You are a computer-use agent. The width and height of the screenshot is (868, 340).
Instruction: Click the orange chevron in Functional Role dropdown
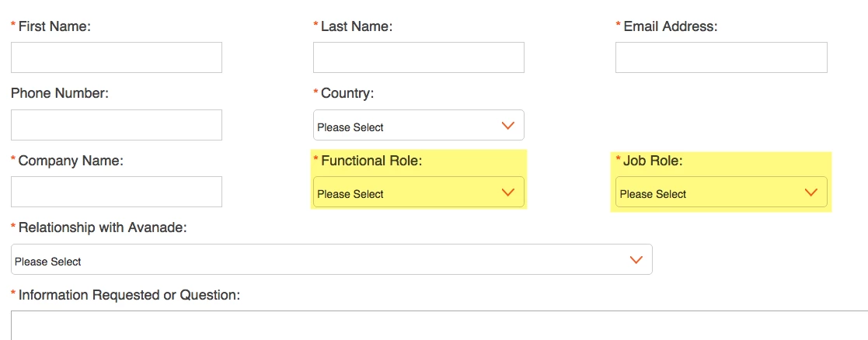(508, 193)
